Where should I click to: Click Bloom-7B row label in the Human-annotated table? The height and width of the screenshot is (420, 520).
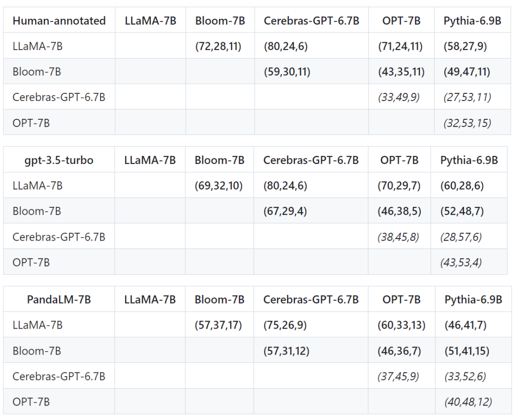pyautogui.click(x=37, y=72)
